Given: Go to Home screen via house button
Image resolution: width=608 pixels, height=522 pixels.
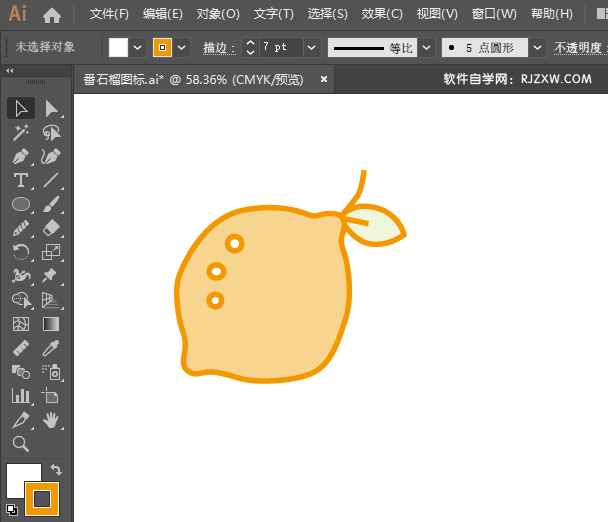Looking at the screenshot, I should point(52,14).
